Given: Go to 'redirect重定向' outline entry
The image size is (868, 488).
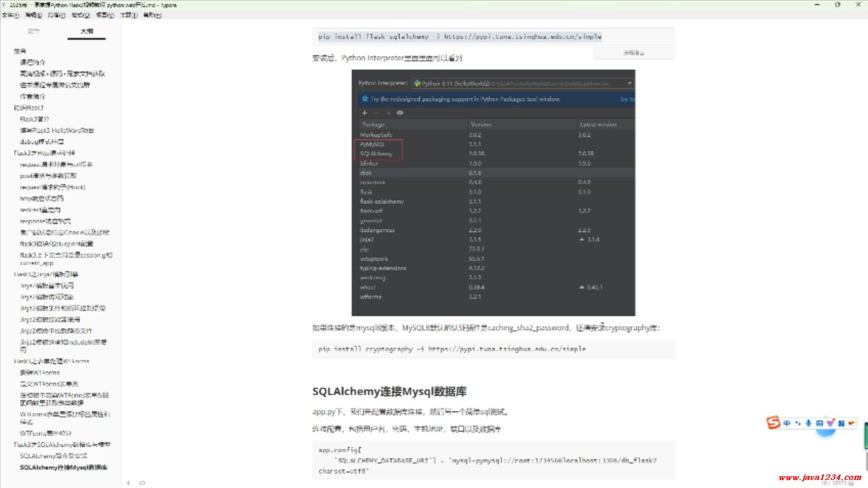Looking at the screenshot, I should tap(40, 210).
